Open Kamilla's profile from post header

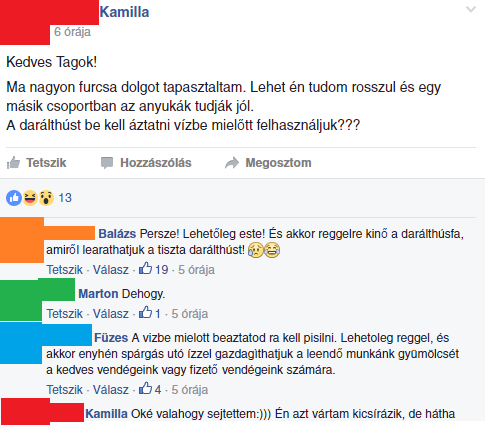(x=124, y=12)
